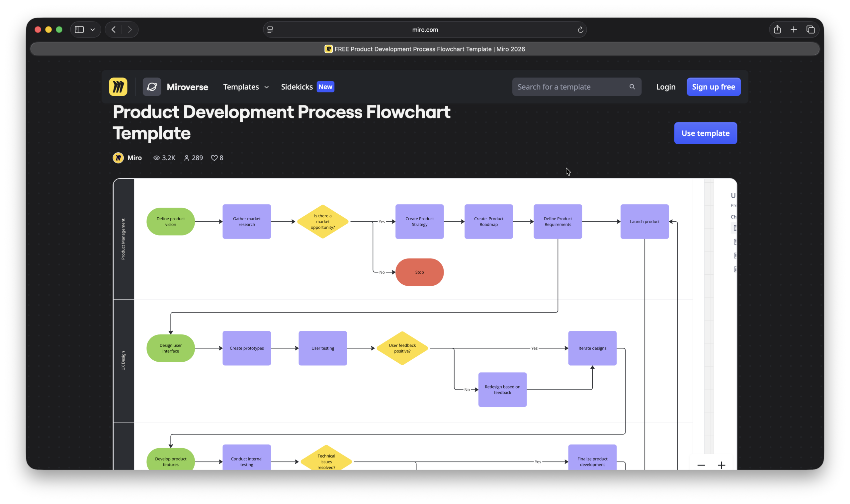Click the 289 users count

(x=197, y=158)
